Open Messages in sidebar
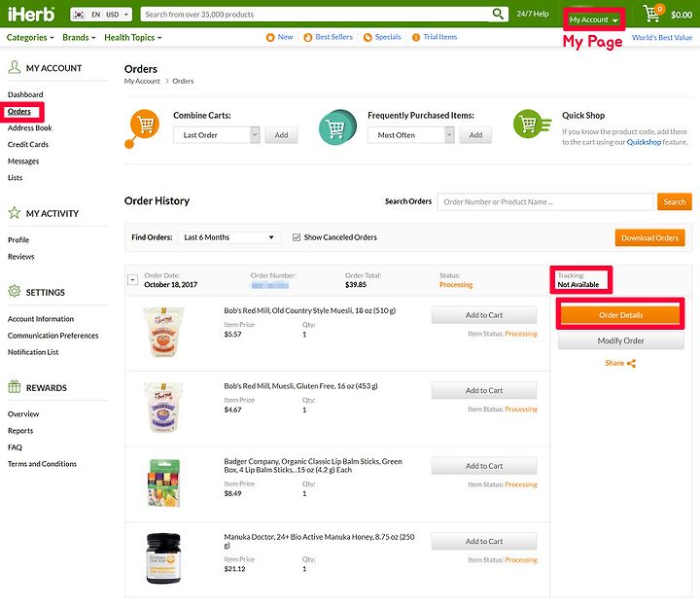The height and width of the screenshot is (608, 700). point(23,161)
